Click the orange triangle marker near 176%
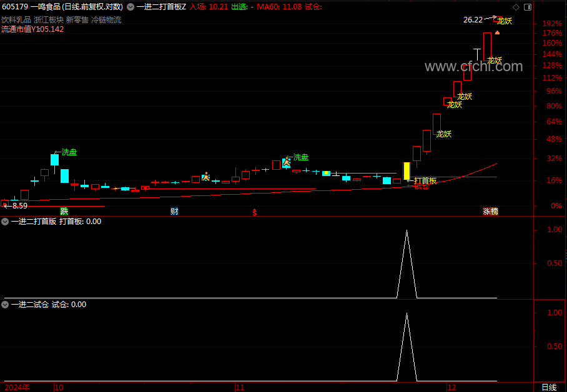 tap(497, 32)
